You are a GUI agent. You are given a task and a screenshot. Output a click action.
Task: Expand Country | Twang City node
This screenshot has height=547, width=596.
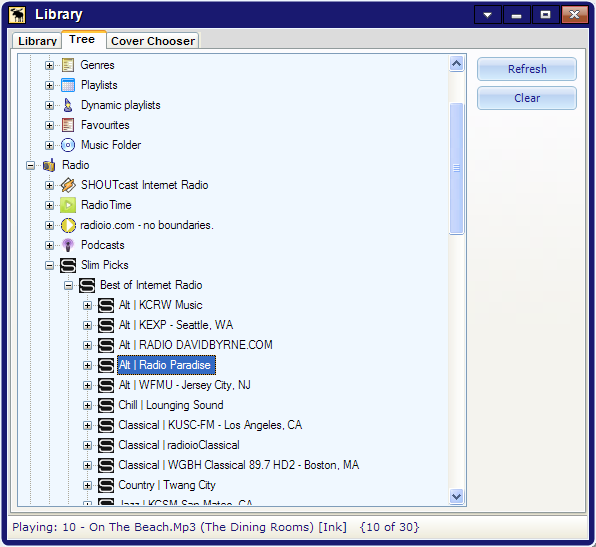tap(87, 485)
